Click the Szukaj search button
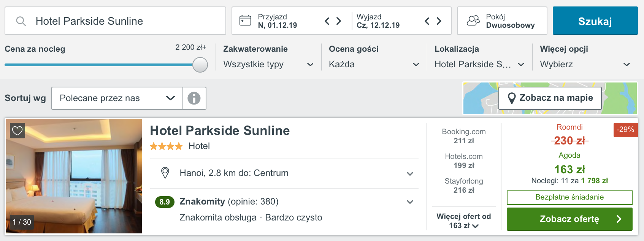This screenshot has height=241, width=644. (x=595, y=21)
